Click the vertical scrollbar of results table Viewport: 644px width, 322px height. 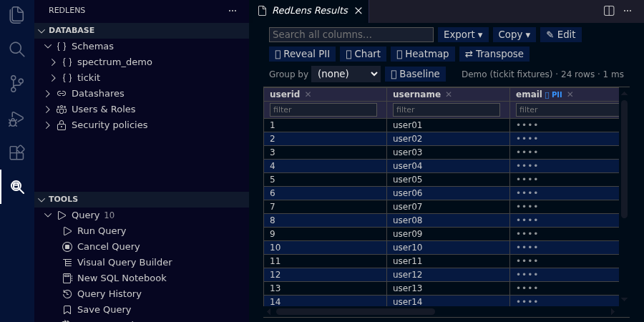[x=624, y=160]
